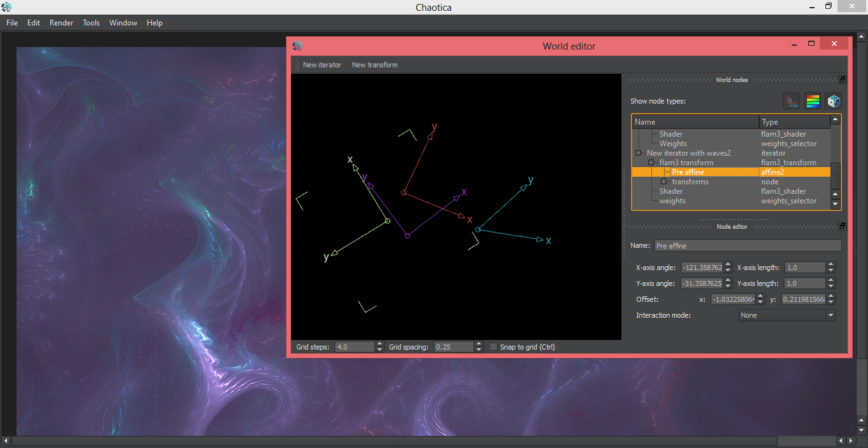The image size is (868, 448).
Task: Click the Offset y input field
Action: coord(804,299)
